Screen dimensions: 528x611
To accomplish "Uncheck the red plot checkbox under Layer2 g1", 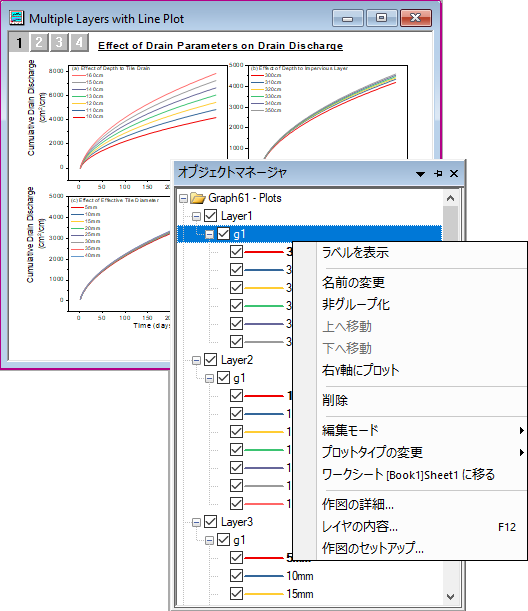I will 236,396.
